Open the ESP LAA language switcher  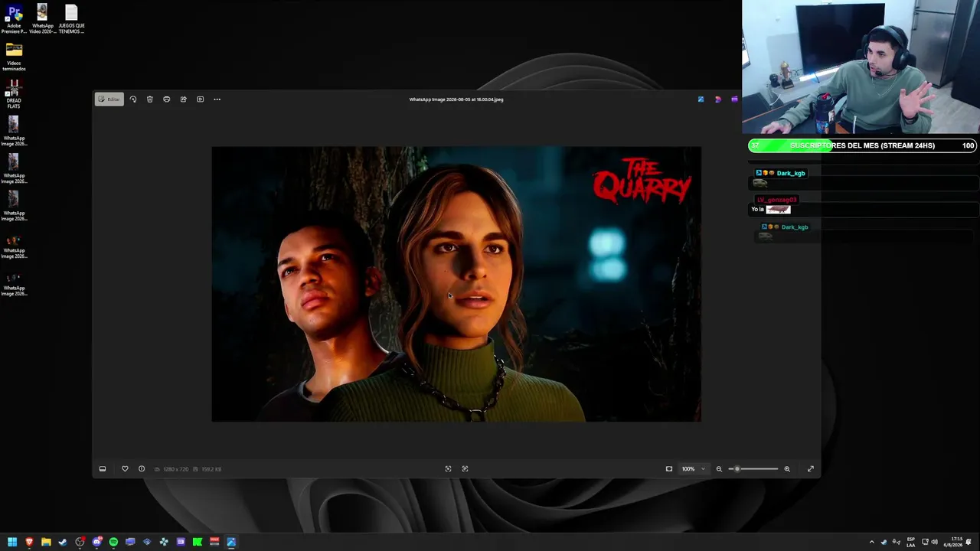(x=911, y=543)
